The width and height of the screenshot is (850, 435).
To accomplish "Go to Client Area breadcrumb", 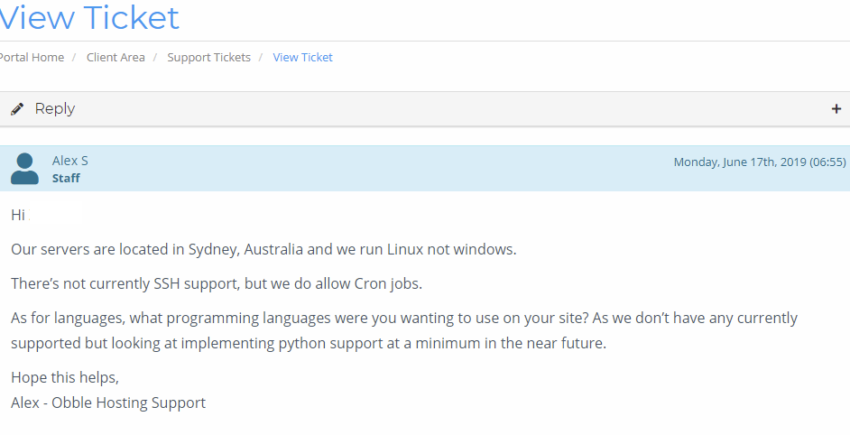I will [x=115, y=57].
